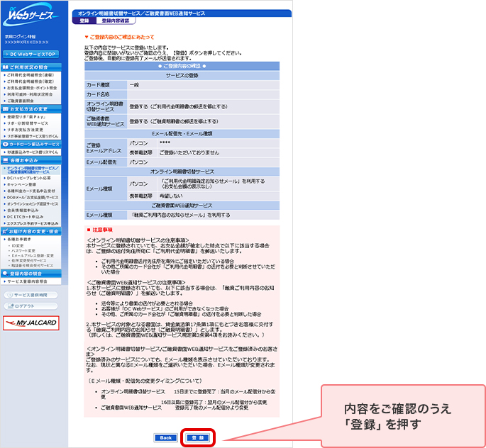Screen dimensions: 486x448
Task: Open ご利用代金明細照会(速報) link
Action: 31,75
